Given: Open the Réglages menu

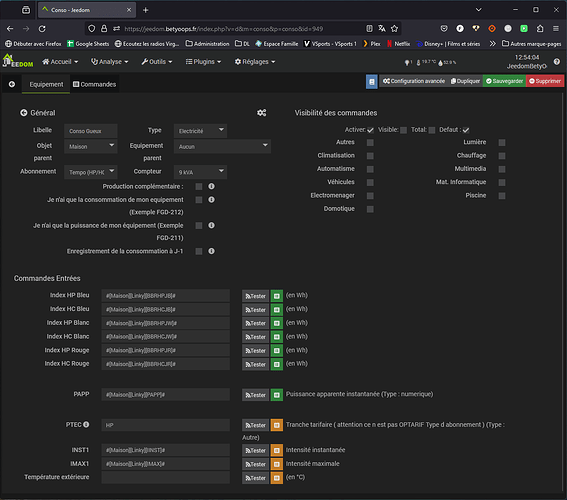Looking at the screenshot, I should (x=255, y=62).
